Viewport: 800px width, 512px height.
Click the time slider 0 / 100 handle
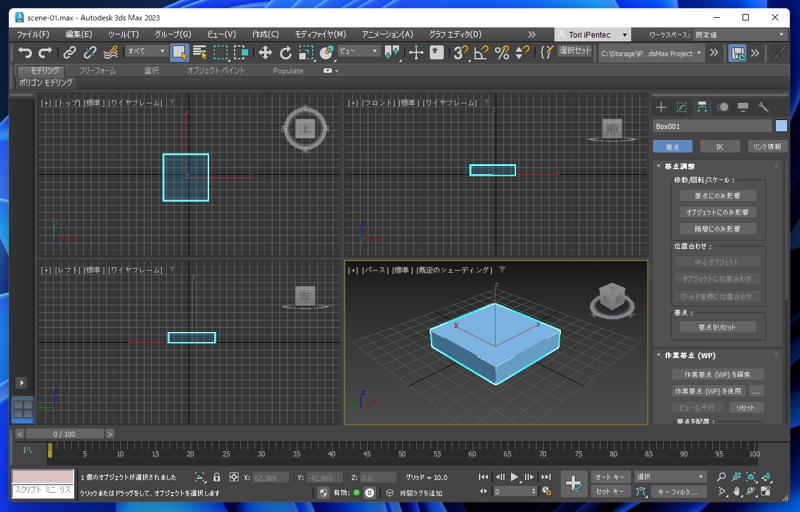click(x=64, y=434)
